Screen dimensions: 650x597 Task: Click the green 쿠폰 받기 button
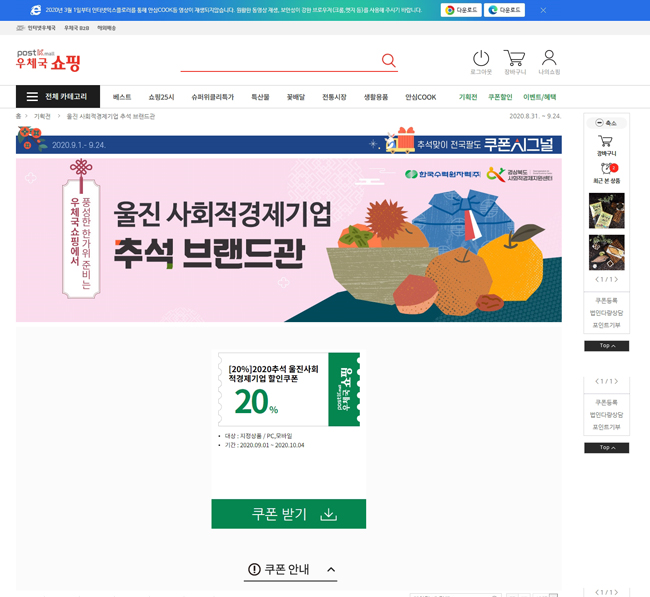pyautogui.click(x=289, y=514)
